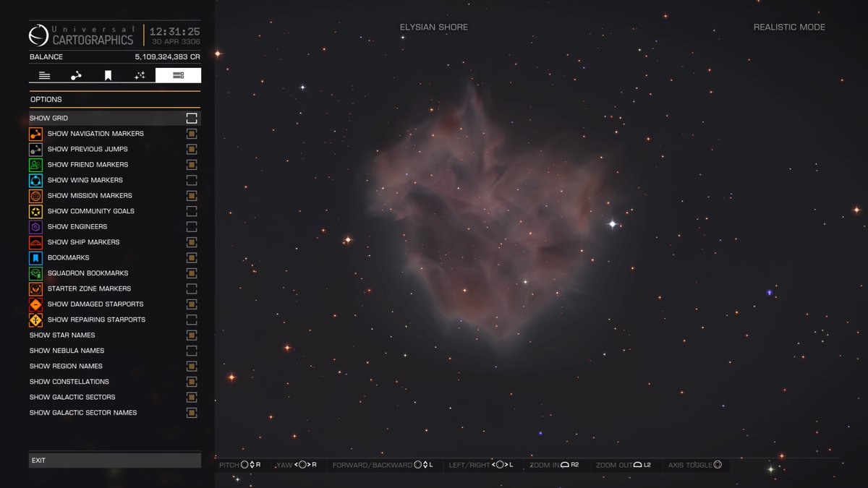Click the ZOOM OUT L2 hint

(x=624, y=465)
